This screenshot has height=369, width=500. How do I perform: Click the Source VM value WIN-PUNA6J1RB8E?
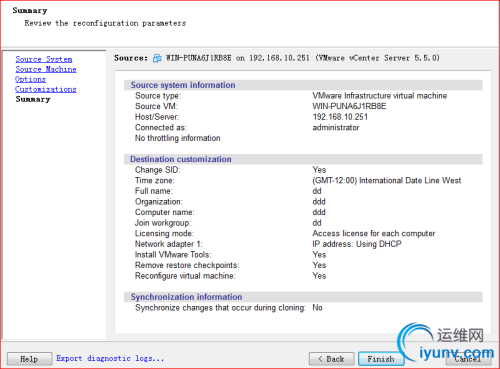(349, 106)
